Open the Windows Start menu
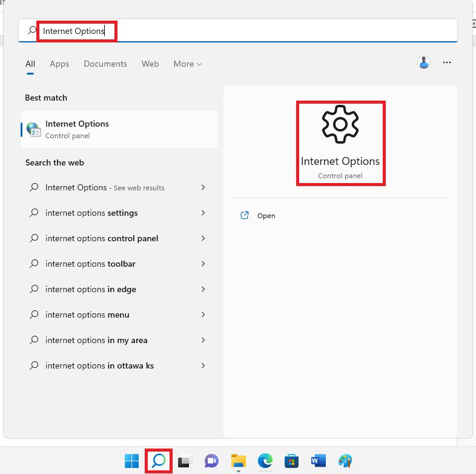The height and width of the screenshot is (474, 476). tap(132, 461)
